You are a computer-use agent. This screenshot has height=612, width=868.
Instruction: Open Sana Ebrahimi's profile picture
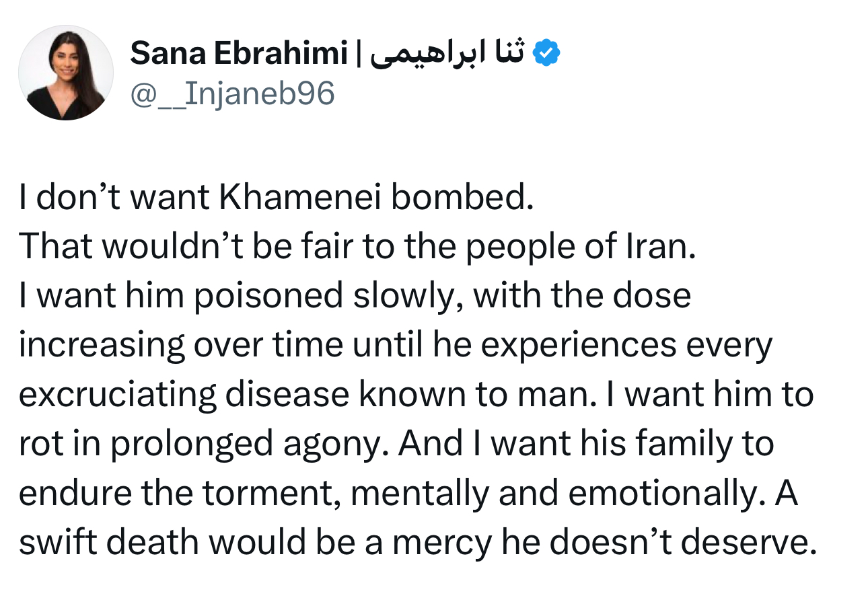pyautogui.click(x=66, y=73)
